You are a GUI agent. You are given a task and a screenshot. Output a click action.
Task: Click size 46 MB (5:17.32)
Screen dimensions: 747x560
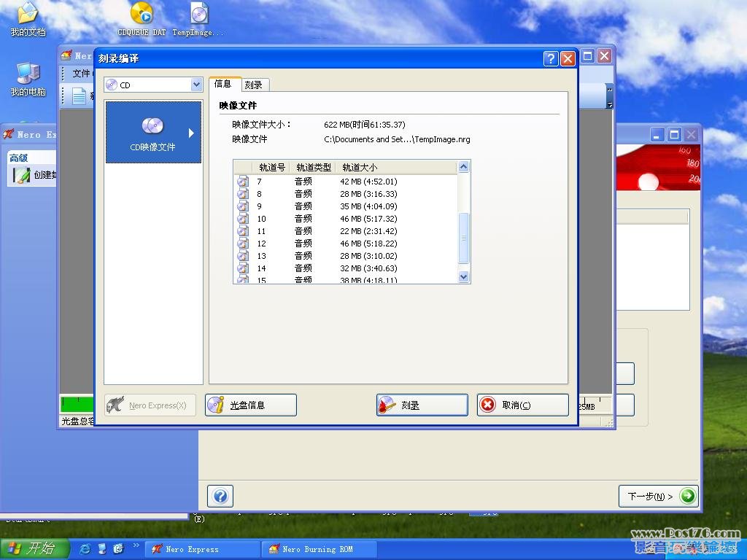click(x=368, y=219)
